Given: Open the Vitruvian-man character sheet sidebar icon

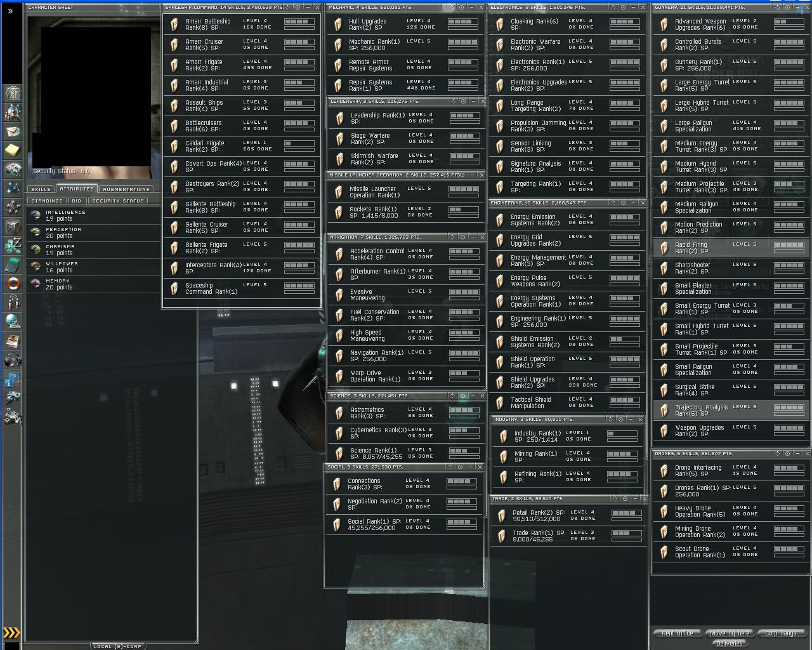Looking at the screenshot, I should pos(13,93).
